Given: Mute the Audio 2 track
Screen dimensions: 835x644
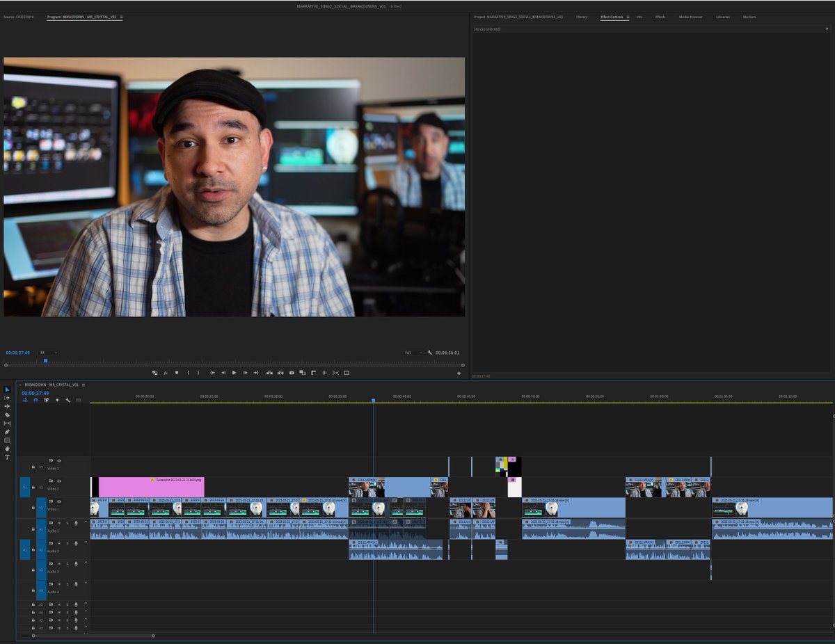Looking at the screenshot, I should [59, 543].
